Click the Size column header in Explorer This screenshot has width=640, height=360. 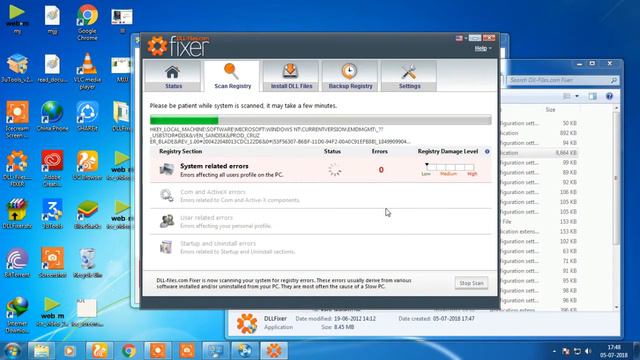coord(550,110)
